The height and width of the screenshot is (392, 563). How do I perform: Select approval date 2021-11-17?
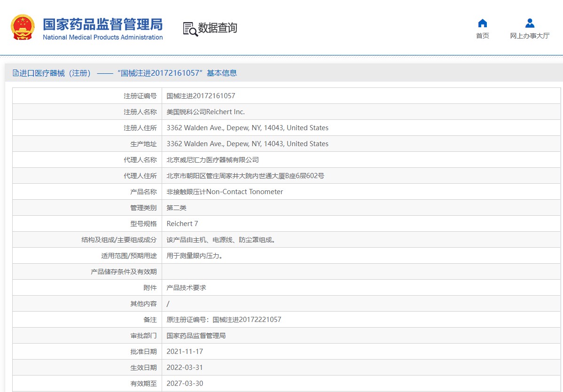tap(185, 352)
